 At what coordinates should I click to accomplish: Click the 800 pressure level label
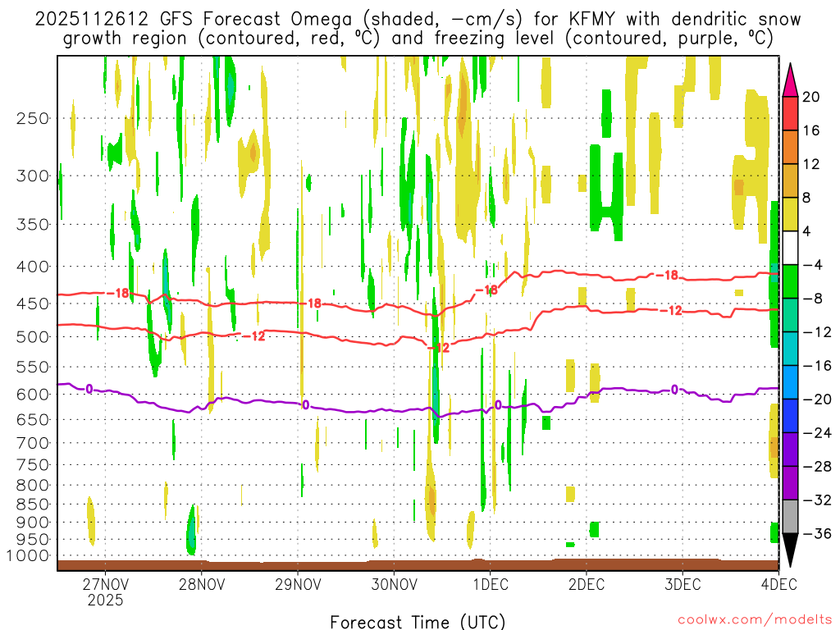[x=33, y=486]
